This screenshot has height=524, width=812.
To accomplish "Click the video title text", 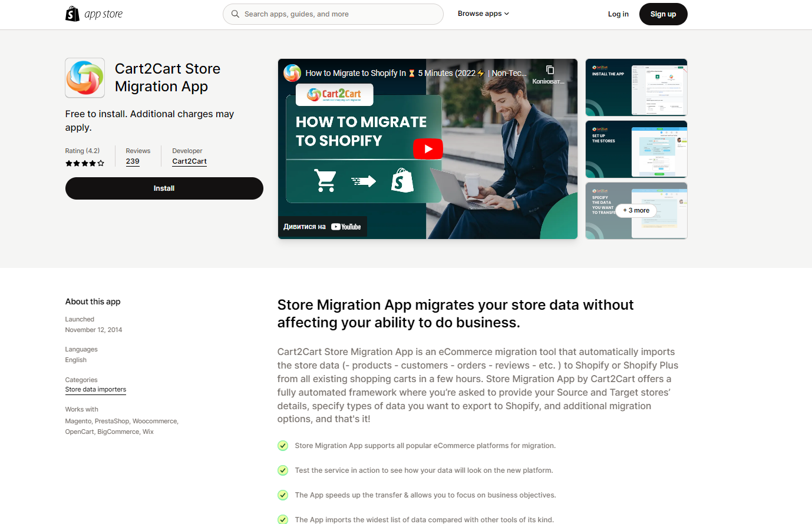I will pyautogui.click(x=416, y=73).
